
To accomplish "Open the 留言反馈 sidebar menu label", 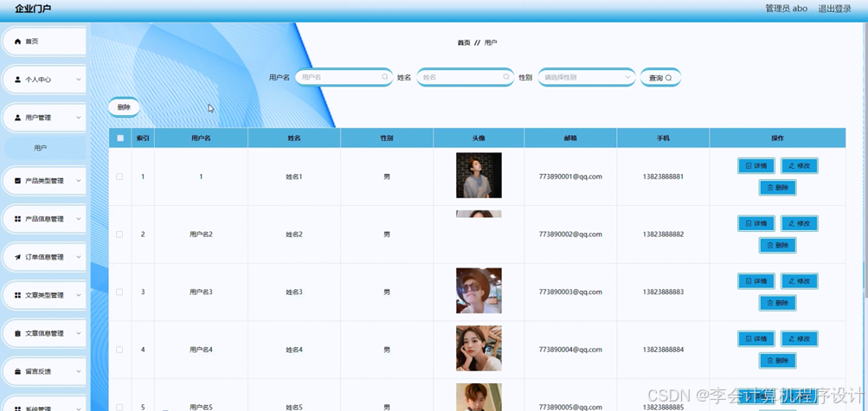I will 38,372.
